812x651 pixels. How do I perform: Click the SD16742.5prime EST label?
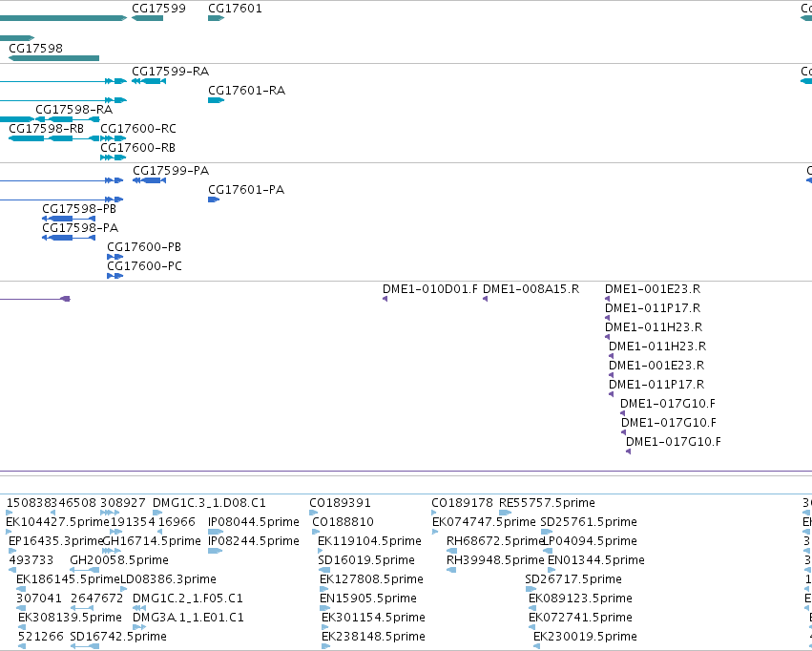tap(118, 637)
